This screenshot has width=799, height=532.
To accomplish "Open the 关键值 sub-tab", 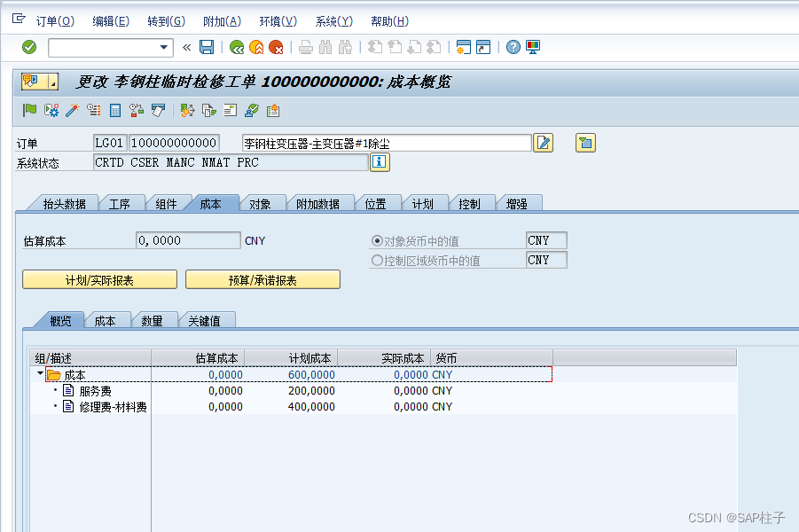I will click(204, 321).
